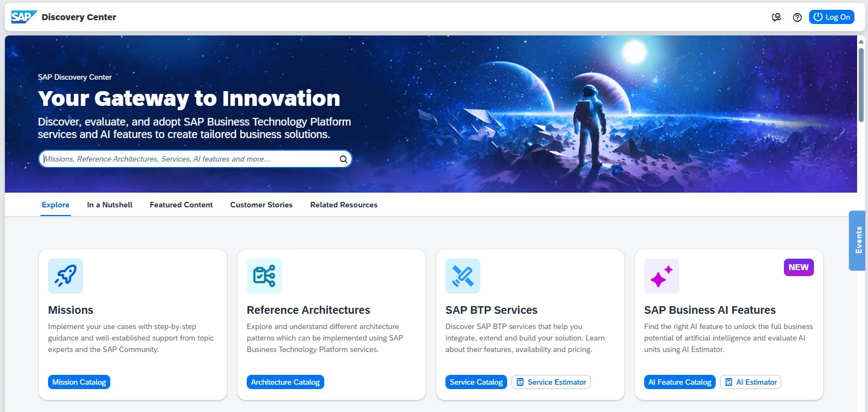Open the Mission Catalog
This screenshot has width=868, height=412.
coord(79,382)
